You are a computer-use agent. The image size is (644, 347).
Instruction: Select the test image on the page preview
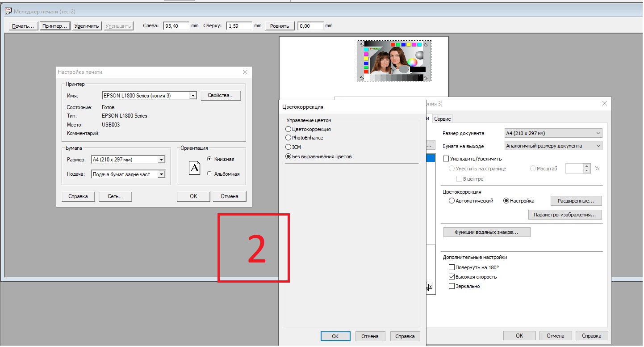394,61
